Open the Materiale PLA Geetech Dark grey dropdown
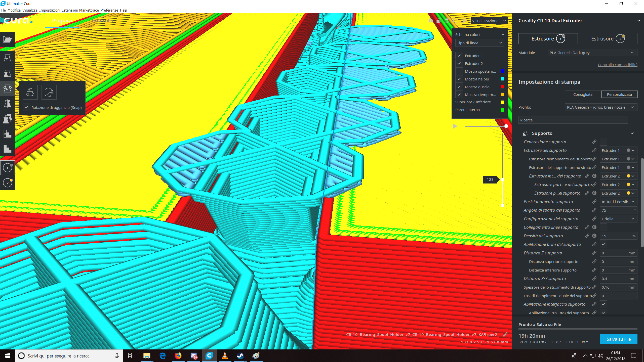 coord(592,53)
